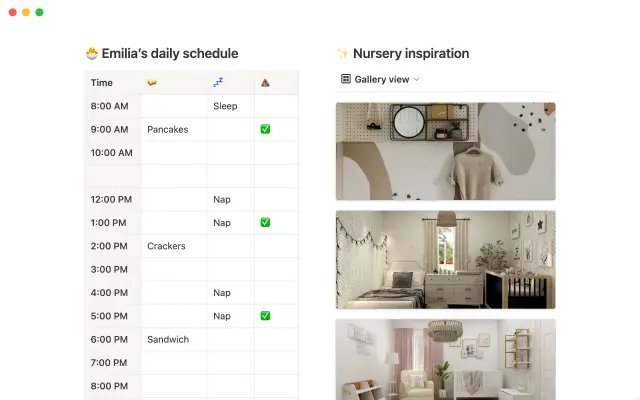The width and height of the screenshot is (640, 400).
Task: Open the Nursery inspiration heading
Action: pyautogui.click(x=411, y=53)
